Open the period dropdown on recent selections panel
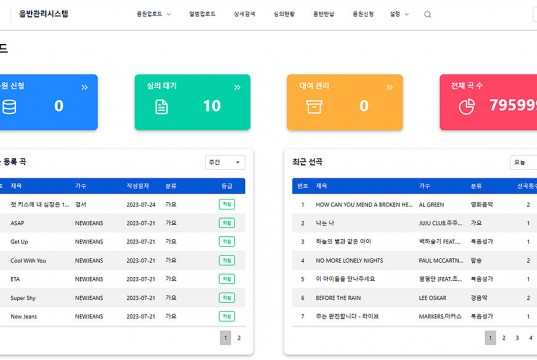Viewport: 537px width, 360px height. pos(524,162)
